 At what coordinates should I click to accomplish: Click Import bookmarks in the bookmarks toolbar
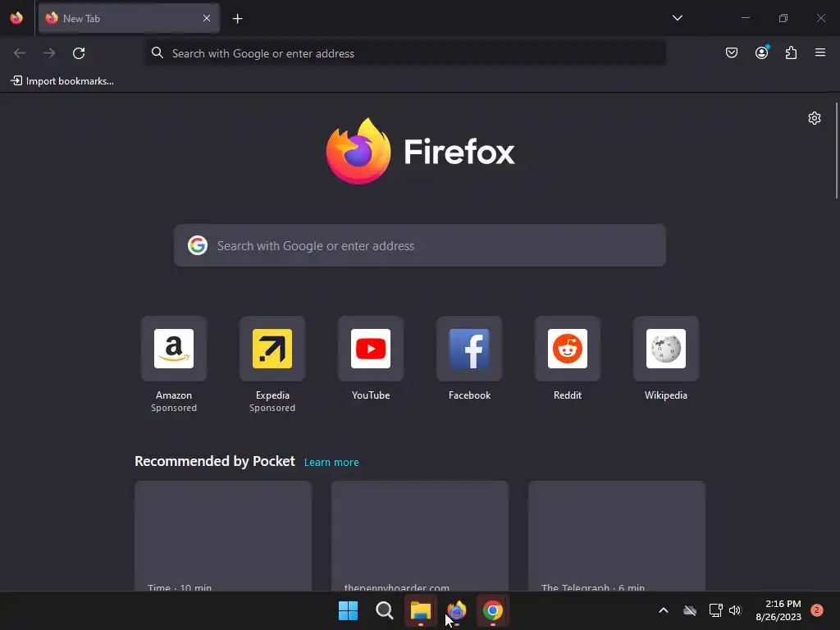(x=62, y=81)
